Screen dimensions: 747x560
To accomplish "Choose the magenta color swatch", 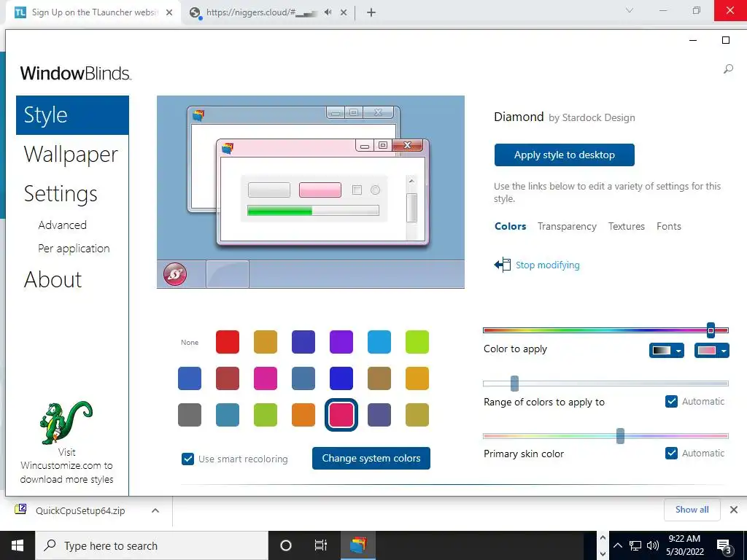I will click(x=266, y=378).
